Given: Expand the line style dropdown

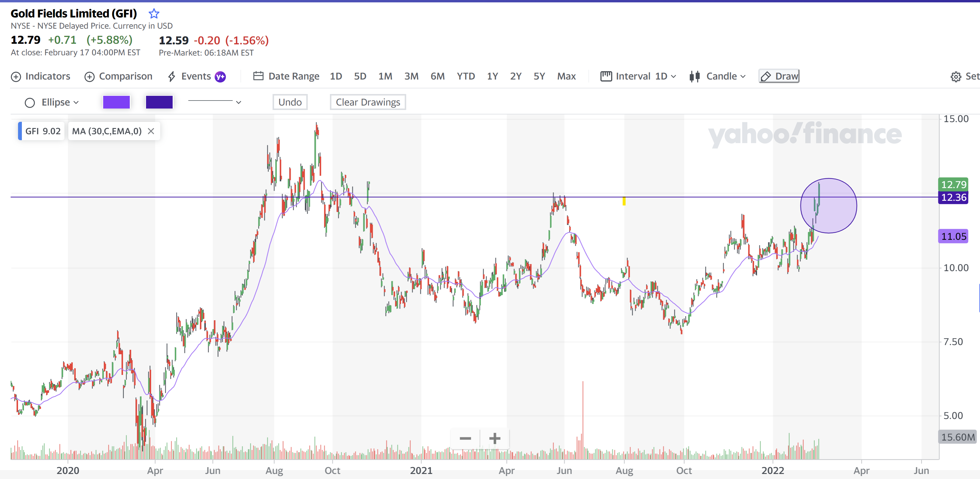Looking at the screenshot, I should [215, 102].
